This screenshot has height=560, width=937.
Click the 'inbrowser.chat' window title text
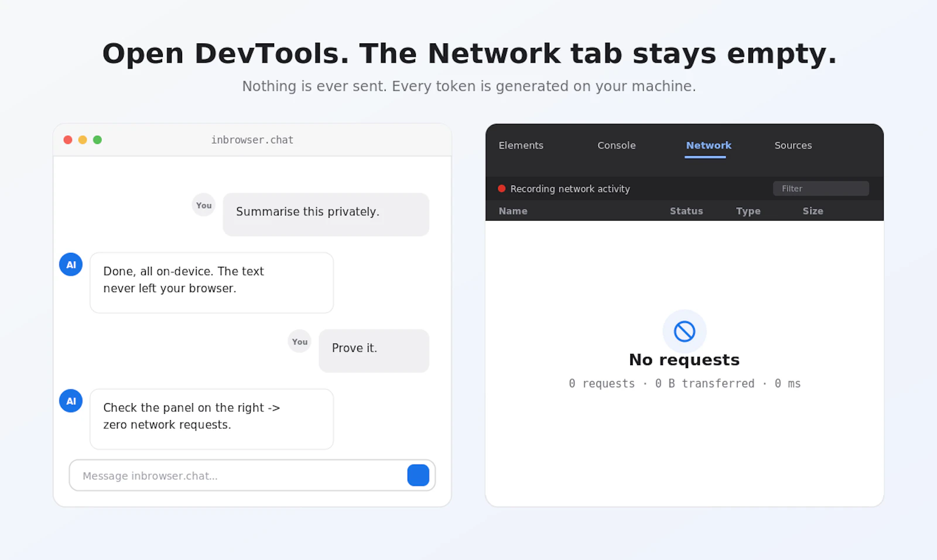(x=252, y=140)
